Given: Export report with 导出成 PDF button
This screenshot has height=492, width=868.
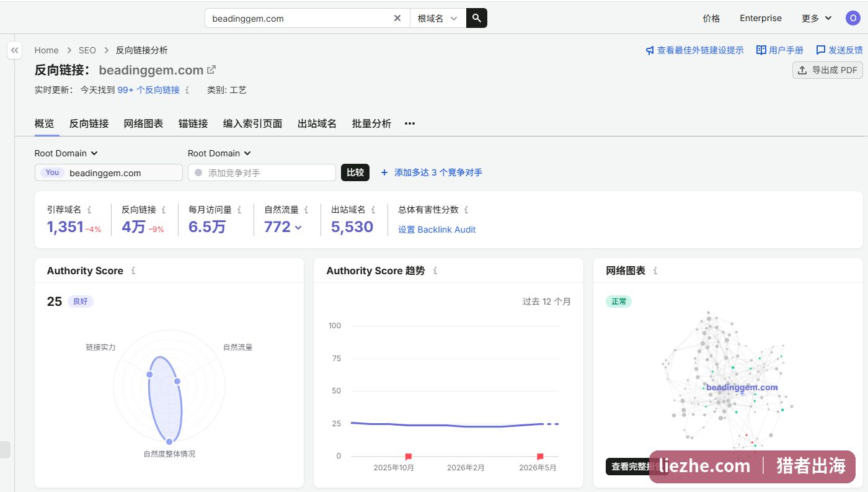Looking at the screenshot, I should tap(828, 70).
